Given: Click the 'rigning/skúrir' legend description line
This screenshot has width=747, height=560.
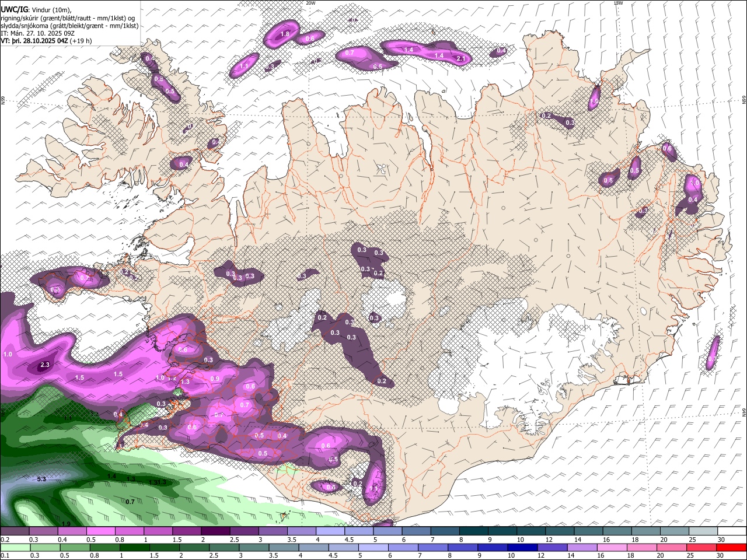Looking at the screenshot, I should 68,17.
